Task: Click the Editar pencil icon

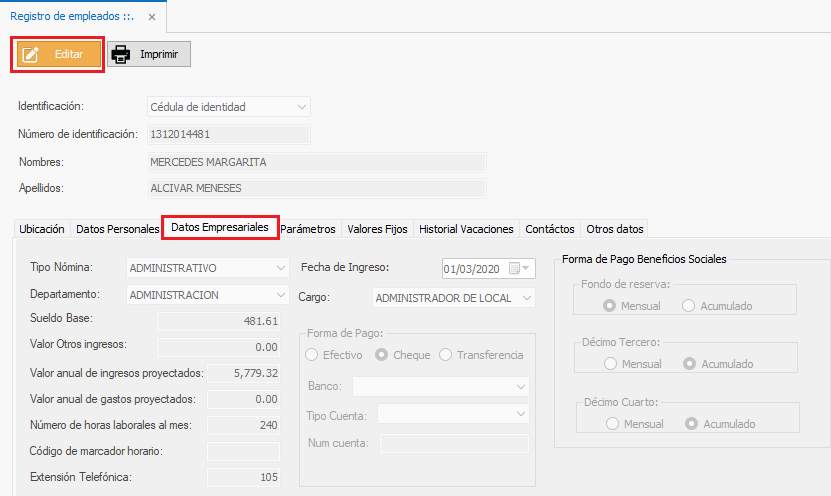Action: click(30, 54)
